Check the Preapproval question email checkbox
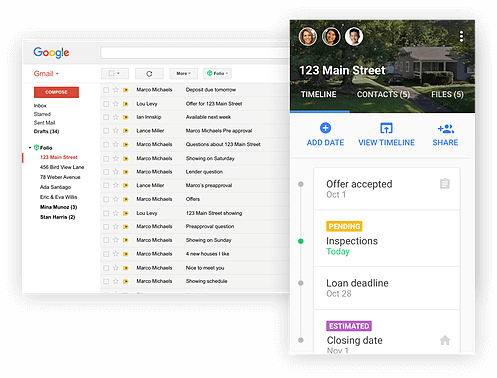This screenshot has height=378, width=497. pos(106,227)
